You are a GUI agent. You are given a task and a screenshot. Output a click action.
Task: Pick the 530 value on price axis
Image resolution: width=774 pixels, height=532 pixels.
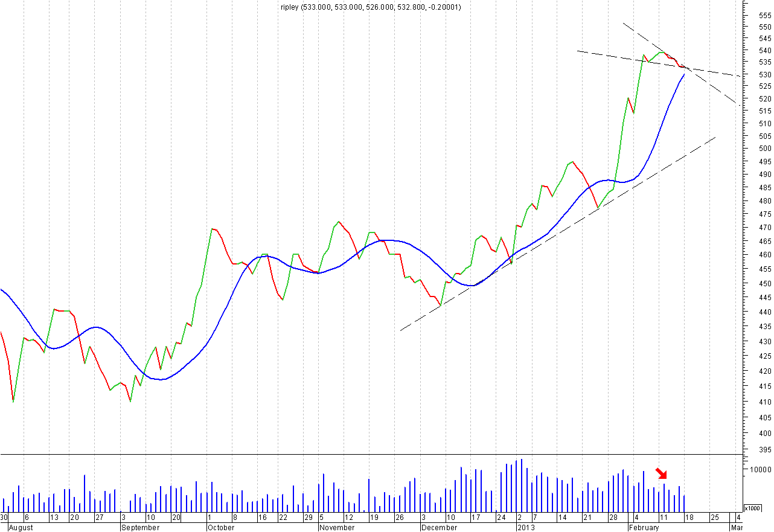(764, 74)
